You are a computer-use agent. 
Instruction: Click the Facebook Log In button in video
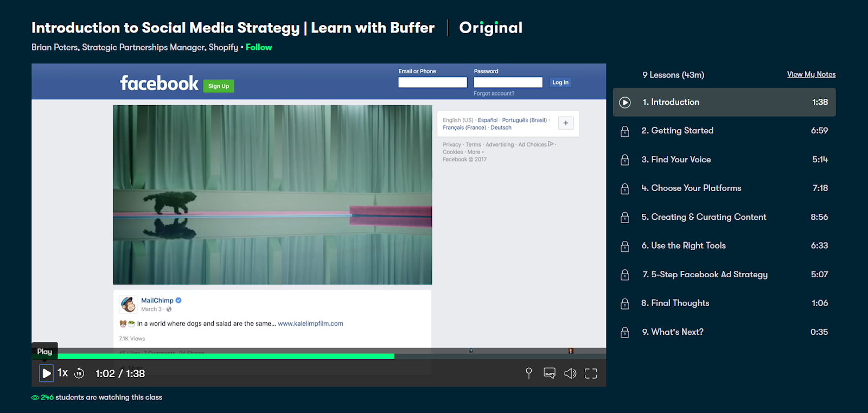[560, 82]
